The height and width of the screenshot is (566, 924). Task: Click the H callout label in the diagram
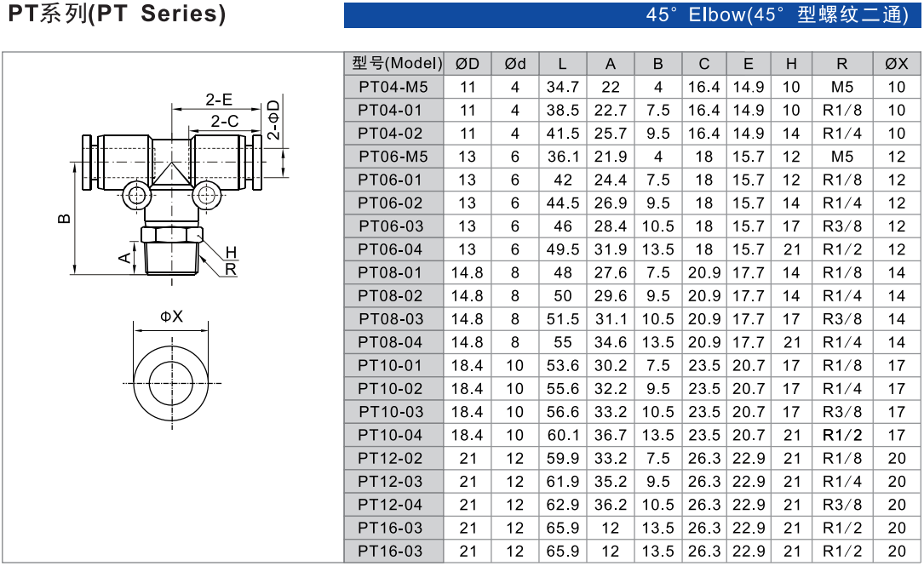pos(231,253)
